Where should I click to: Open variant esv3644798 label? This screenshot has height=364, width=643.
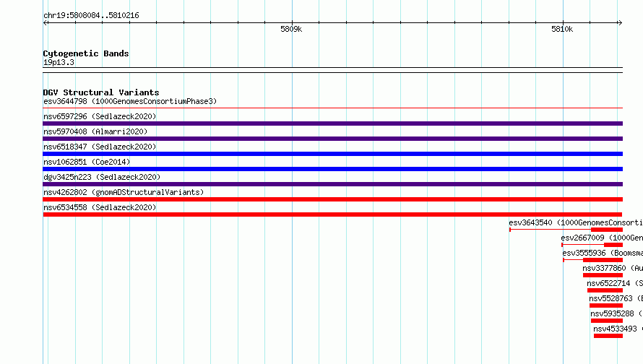coord(130,101)
